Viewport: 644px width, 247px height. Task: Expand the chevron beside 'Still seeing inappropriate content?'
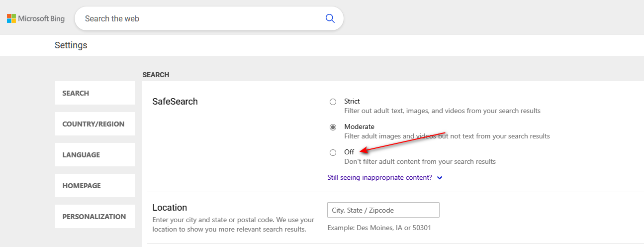440,178
